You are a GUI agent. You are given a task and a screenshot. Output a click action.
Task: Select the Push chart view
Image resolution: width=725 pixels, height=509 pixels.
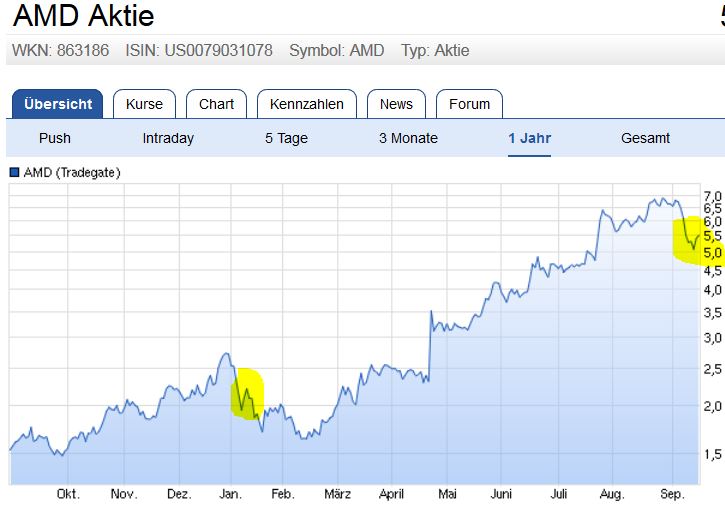pos(55,138)
